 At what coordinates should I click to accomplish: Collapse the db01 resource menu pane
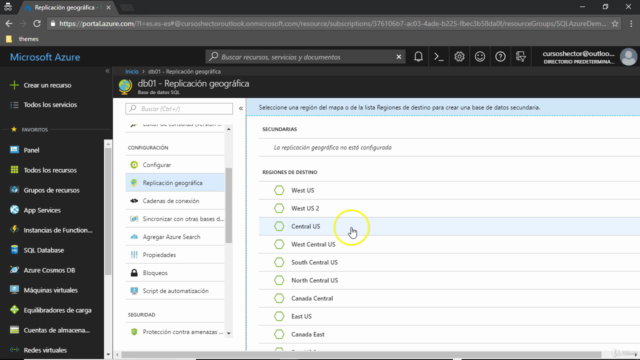tap(241, 109)
